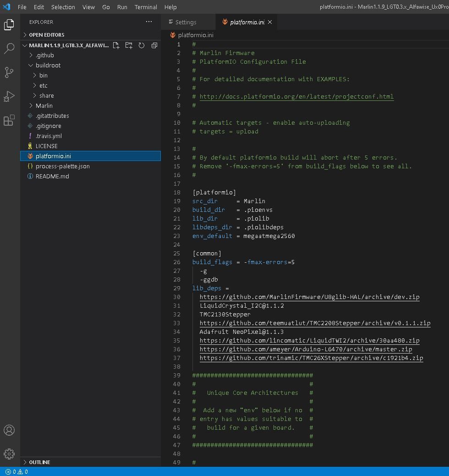Click the New File icon in Explorer
The height and width of the screenshot is (476, 449).
(116, 45)
